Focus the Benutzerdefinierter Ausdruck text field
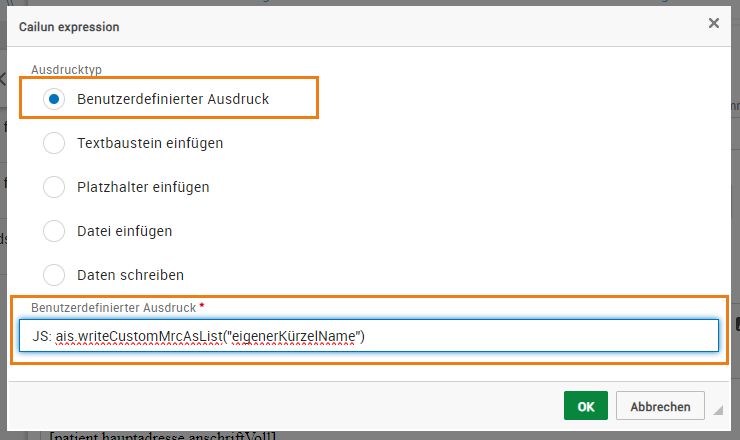 coord(540,336)
